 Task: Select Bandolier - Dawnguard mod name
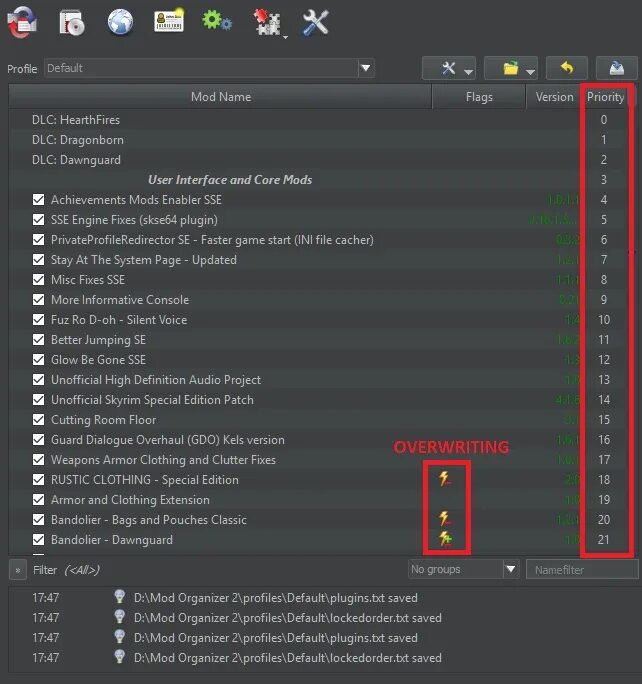pos(112,540)
